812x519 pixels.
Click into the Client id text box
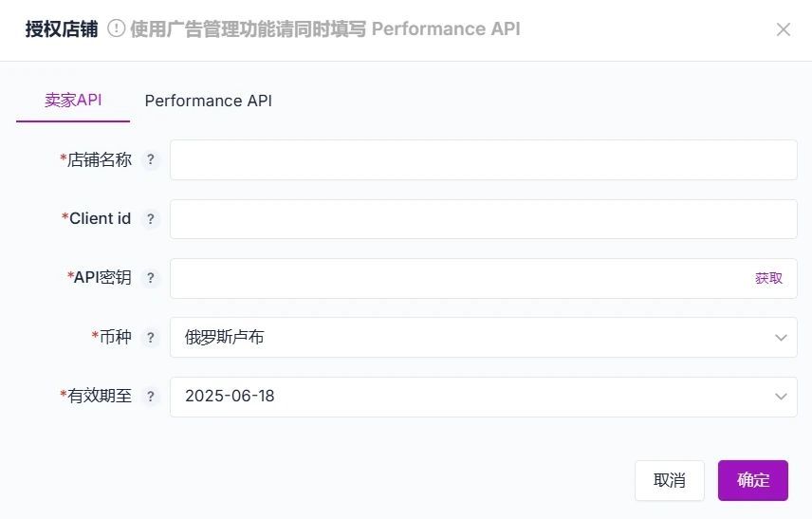[x=483, y=219]
